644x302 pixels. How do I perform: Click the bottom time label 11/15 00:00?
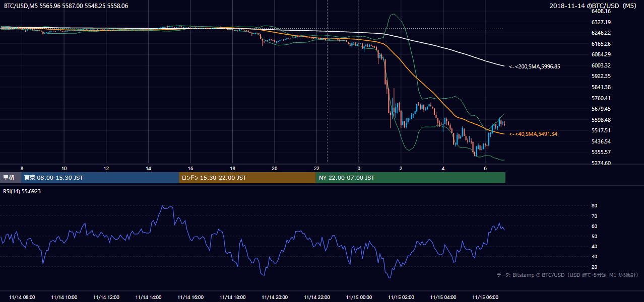coord(359,297)
